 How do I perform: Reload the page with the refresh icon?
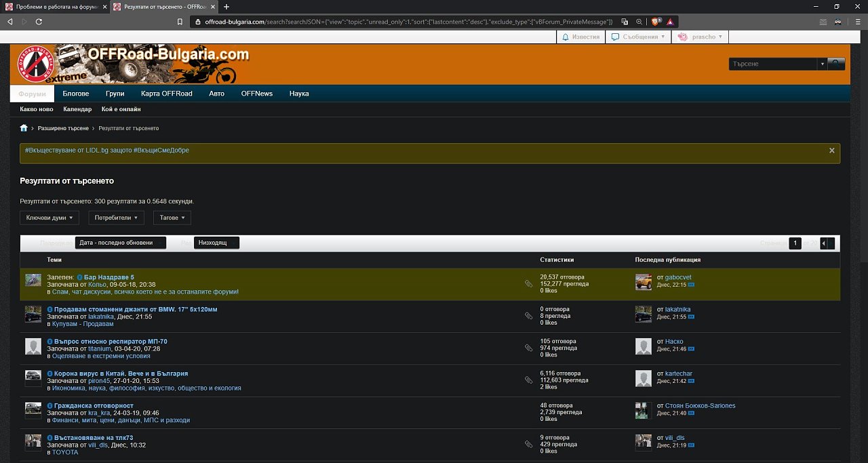(39, 22)
